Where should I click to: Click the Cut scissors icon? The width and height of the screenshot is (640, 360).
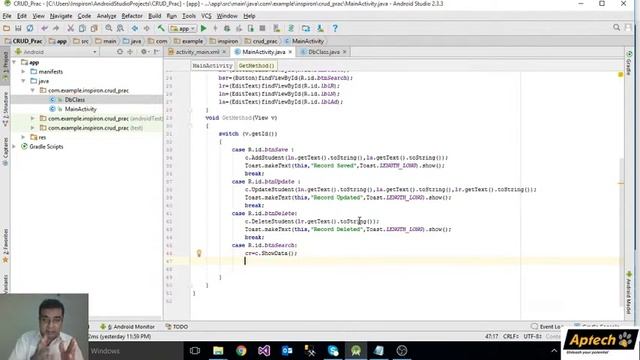coord(70,29)
